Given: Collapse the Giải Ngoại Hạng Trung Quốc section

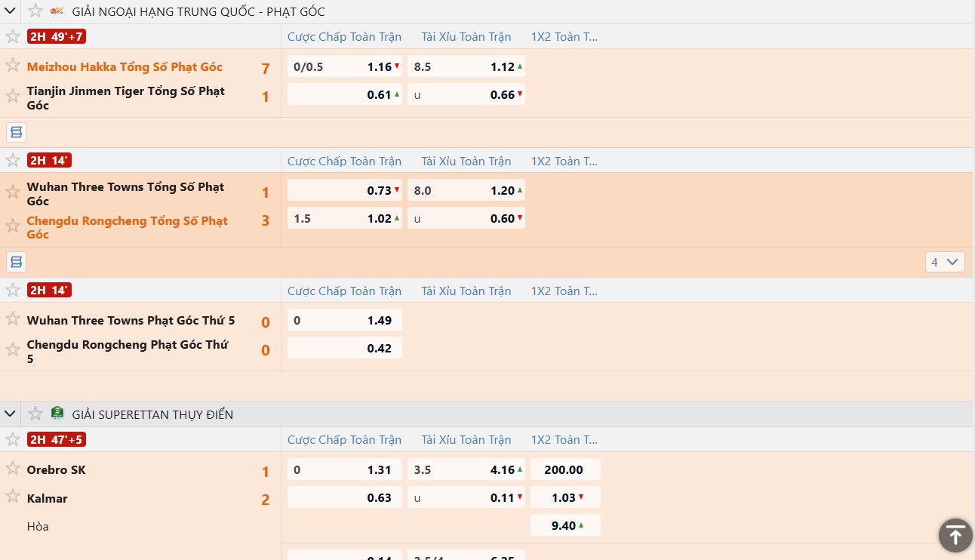Looking at the screenshot, I should pos(11,11).
